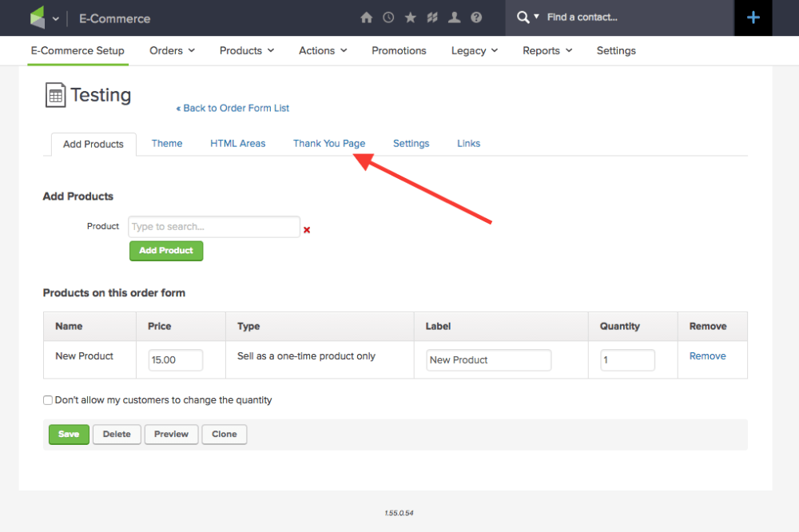The width and height of the screenshot is (799, 532).
Task: Switch to the Links tab
Action: [x=468, y=143]
